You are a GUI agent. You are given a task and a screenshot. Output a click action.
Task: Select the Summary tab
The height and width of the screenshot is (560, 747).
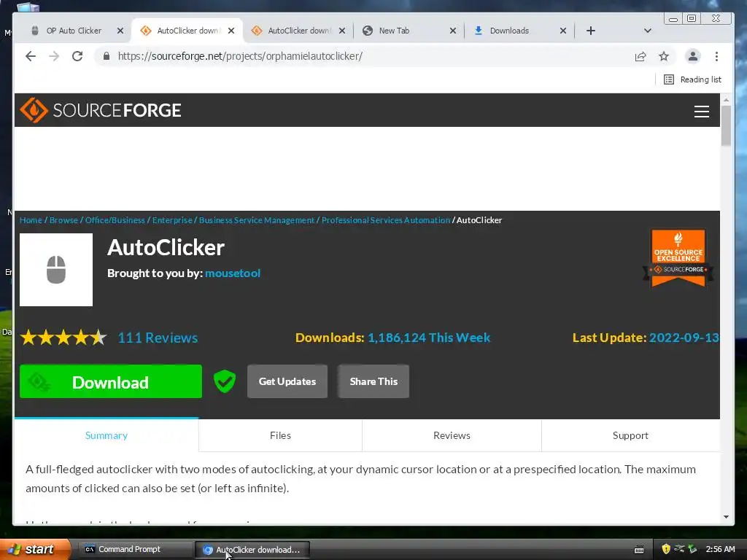click(107, 435)
